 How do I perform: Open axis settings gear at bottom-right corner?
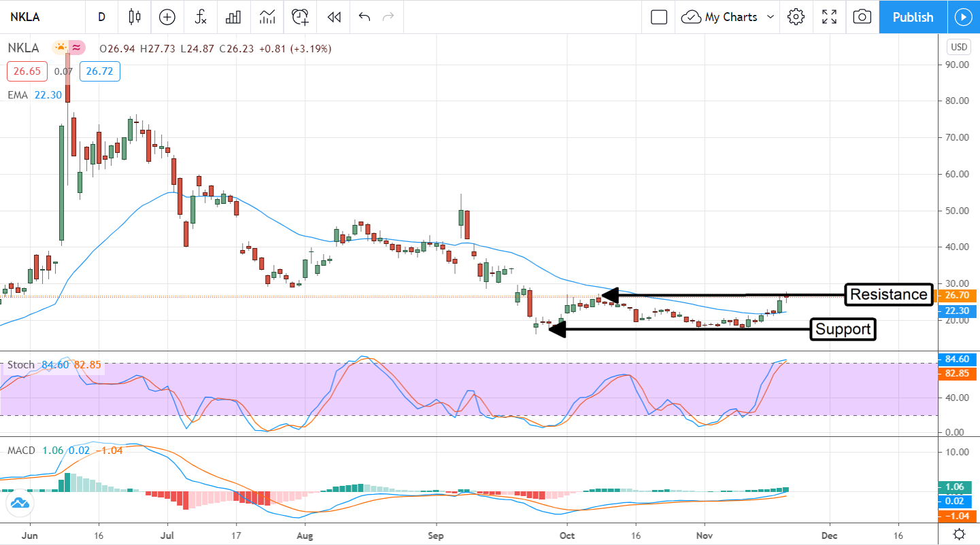(x=960, y=533)
